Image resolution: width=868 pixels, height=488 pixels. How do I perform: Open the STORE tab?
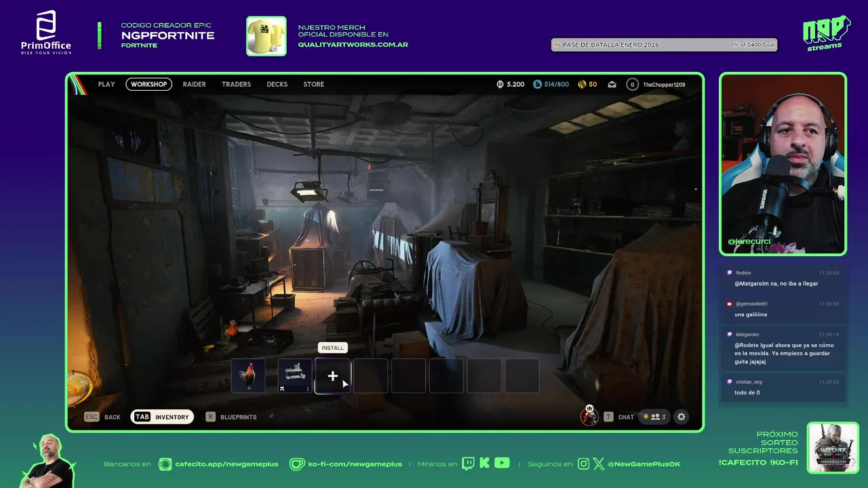313,84
